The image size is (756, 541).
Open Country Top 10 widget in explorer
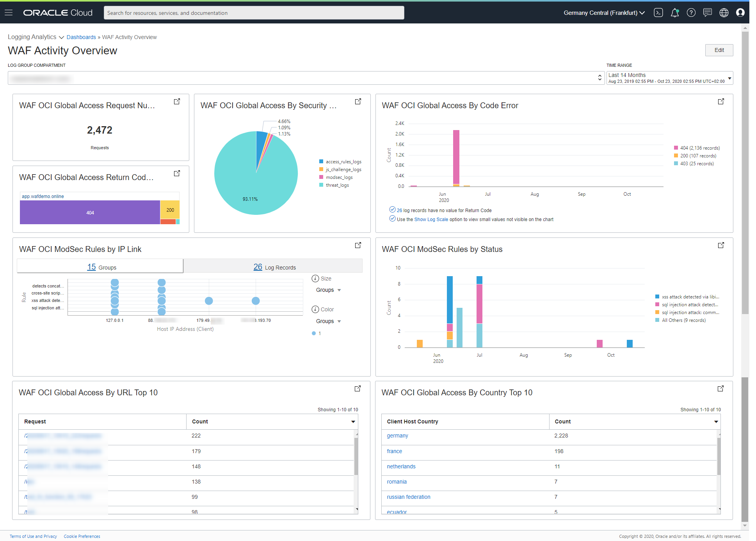click(720, 389)
